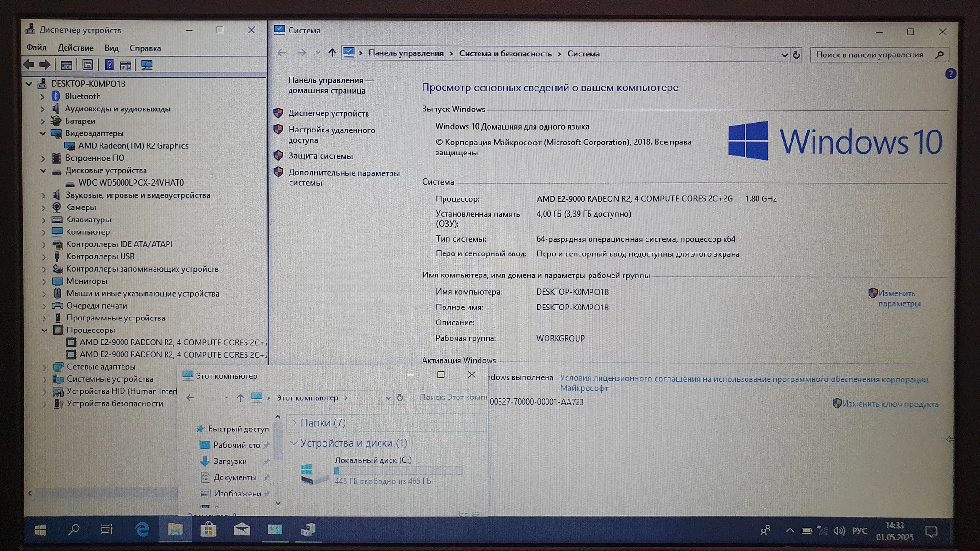Open Microsoft Store from the taskbar
This screenshot has height=551, width=980.
coord(208,529)
